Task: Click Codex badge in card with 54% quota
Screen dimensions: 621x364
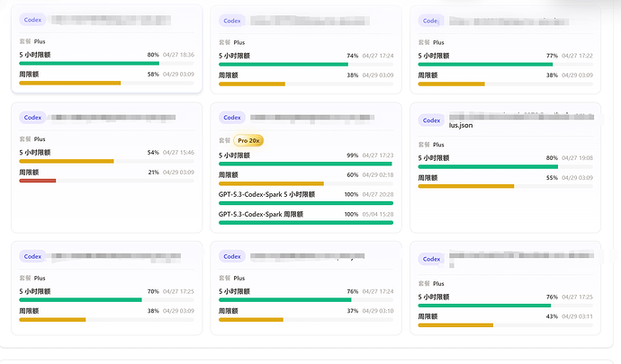Action: pos(32,118)
